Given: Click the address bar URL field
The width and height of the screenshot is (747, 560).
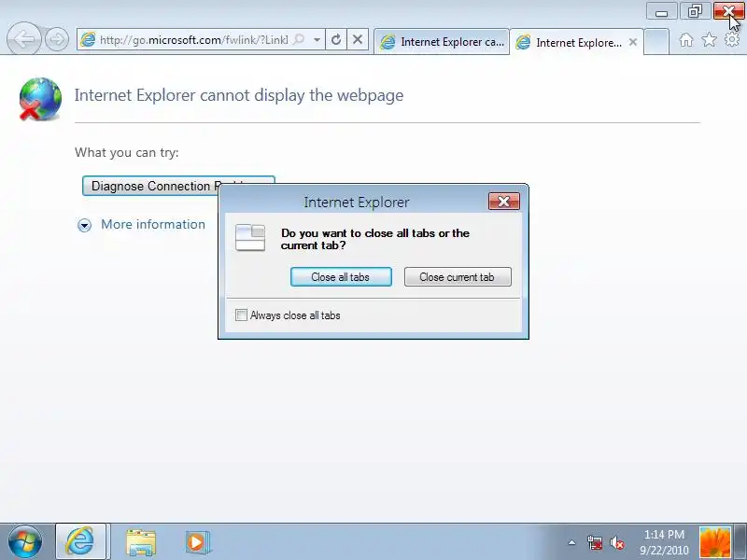Looking at the screenshot, I should [193, 39].
